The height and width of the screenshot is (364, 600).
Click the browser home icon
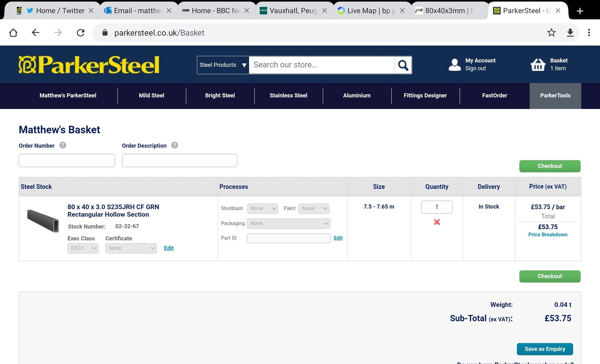click(x=13, y=33)
